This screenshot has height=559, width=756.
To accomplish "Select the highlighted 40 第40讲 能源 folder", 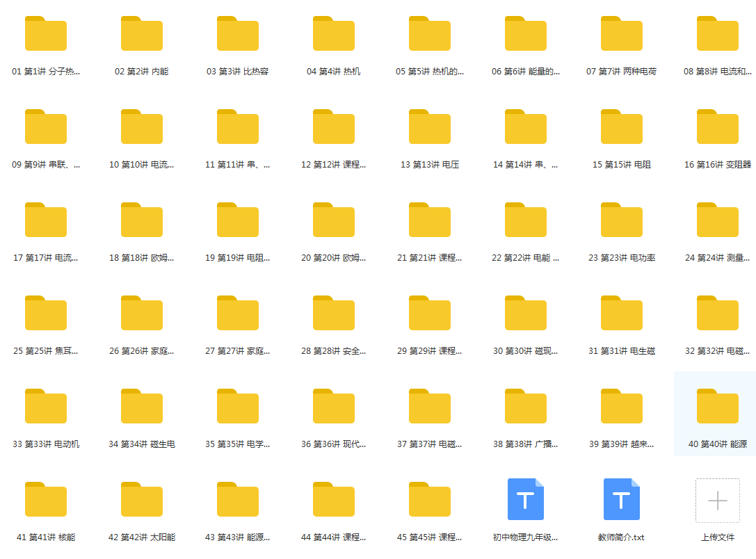I will tap(718, 407).
